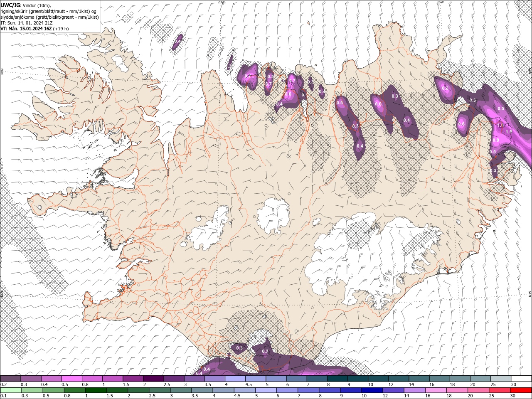Viewport: 532px width, 399px height.
Task: Select the 4.5 swatch in snow legend
Action: [x=255, y=379]
